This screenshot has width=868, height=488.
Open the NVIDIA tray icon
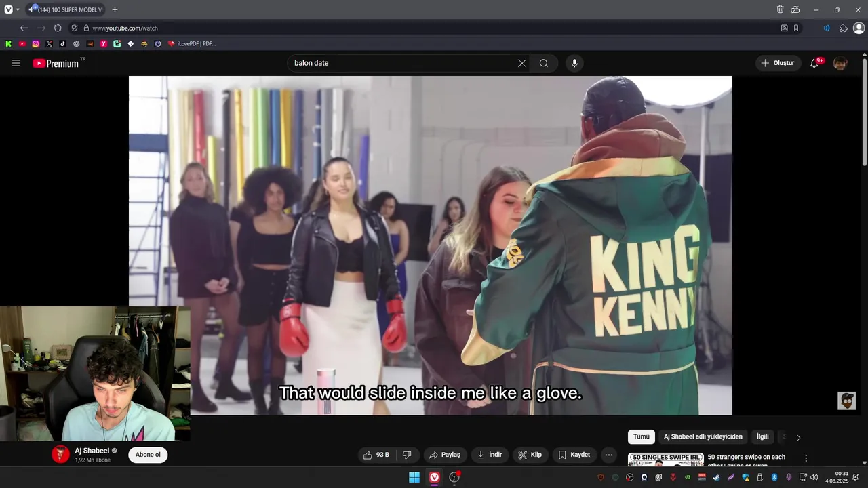(687, 477)
